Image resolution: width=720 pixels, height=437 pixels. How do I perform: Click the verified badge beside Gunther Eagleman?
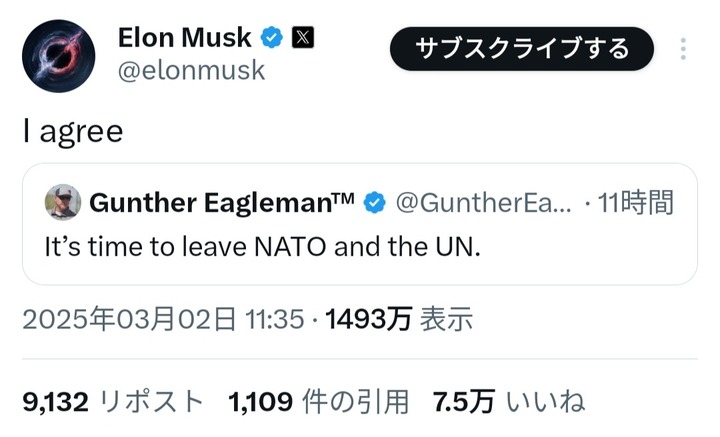tap(374, 203)
